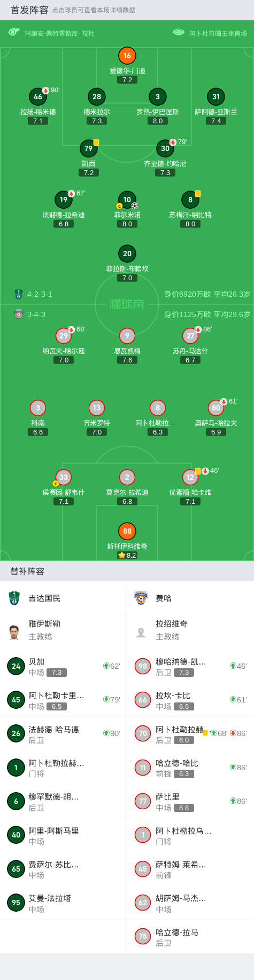The width and height of the screenshot is (254, 980).
Task: Open goalkeeper number 16 爱德华-门迪 details
Action: click(127, 56)
